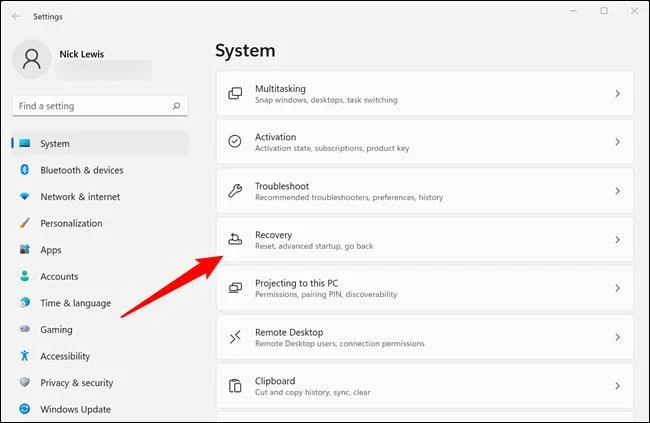The height and width of the screenshot is (423, 650).
Task: Open the Recovery settings title
Action: point(274,235)
